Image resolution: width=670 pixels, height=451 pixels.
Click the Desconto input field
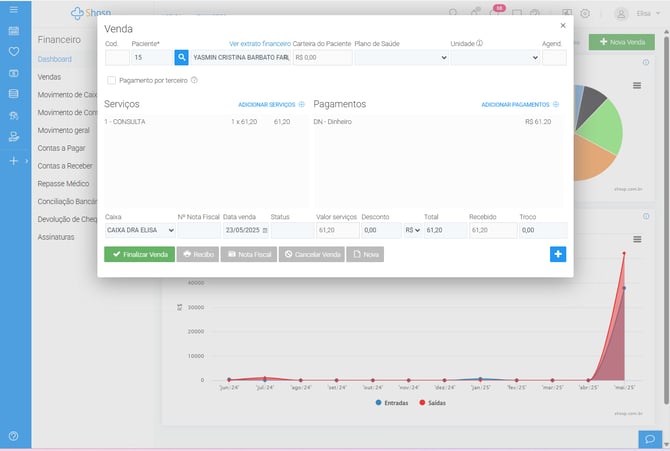(x=379, y=230)
